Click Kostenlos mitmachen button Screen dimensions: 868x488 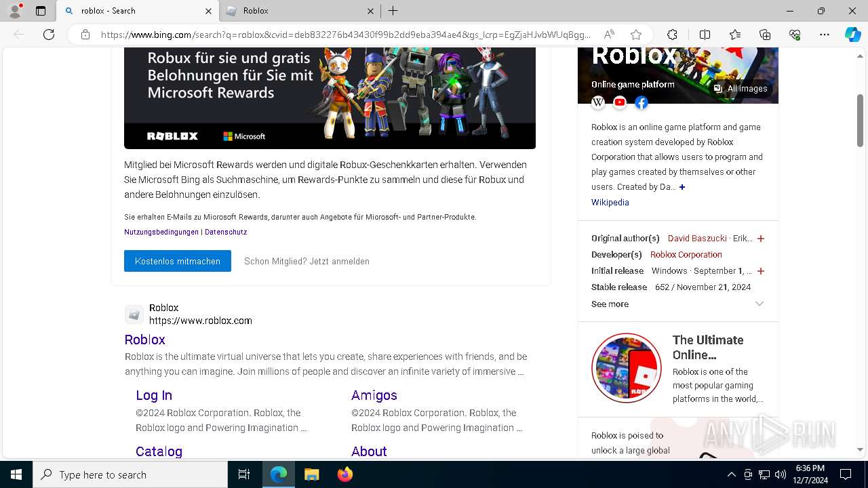[178, 261]
